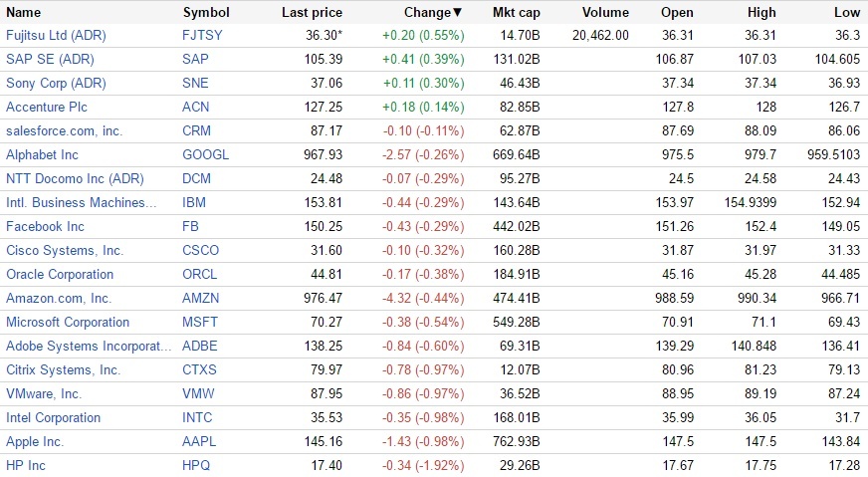Image resolution: width=868 pixels, height=477 pixels.
Task: Sort by Volume column header
Action: click(605, 13)
